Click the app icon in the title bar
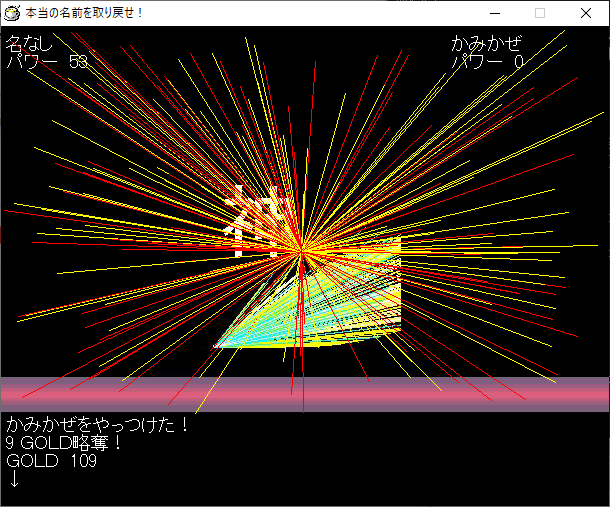The height and width of the screenshot is (507, 610). pos(12,13)
